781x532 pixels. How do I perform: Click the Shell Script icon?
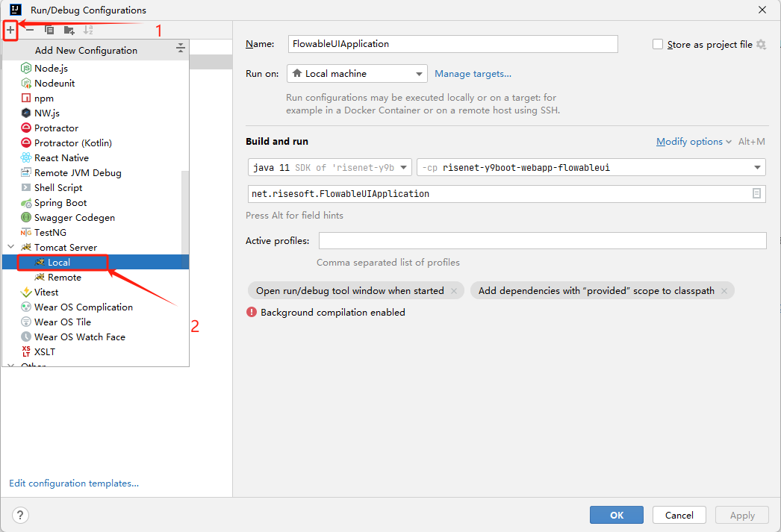tap(26, 187)
